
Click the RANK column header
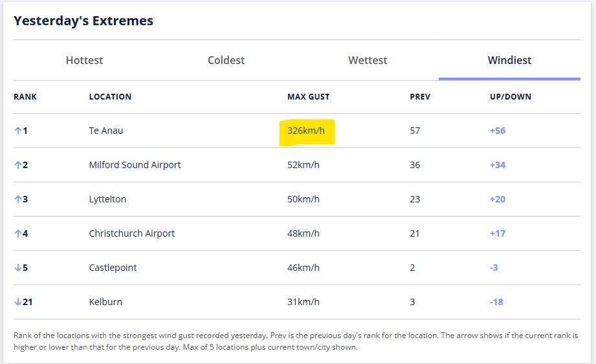[25, 97]
